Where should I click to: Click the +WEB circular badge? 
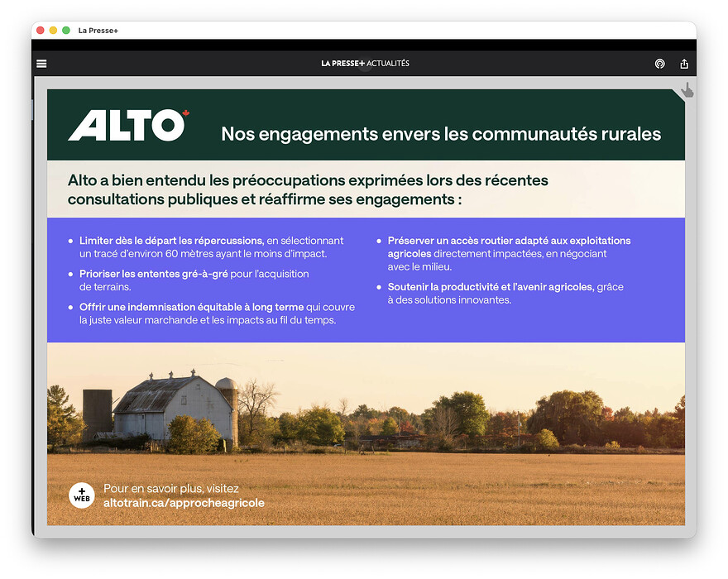click(82, 495)
